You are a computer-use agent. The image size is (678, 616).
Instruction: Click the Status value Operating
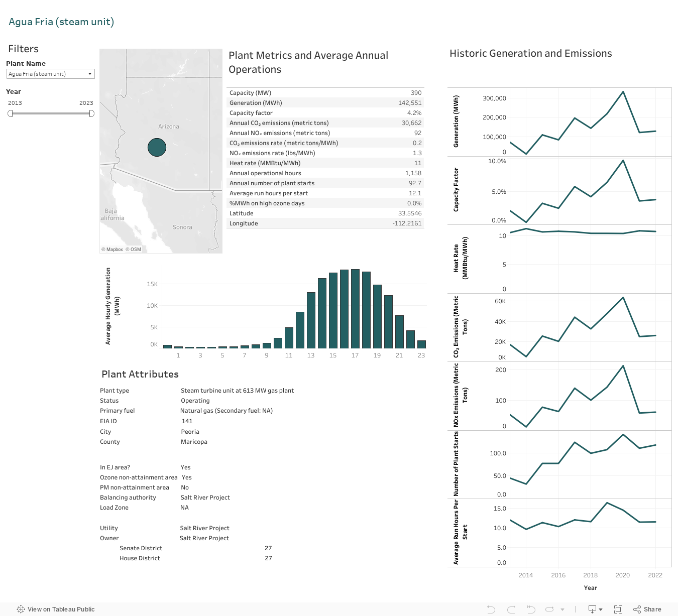pyautogui.click(x=195, y=401)
